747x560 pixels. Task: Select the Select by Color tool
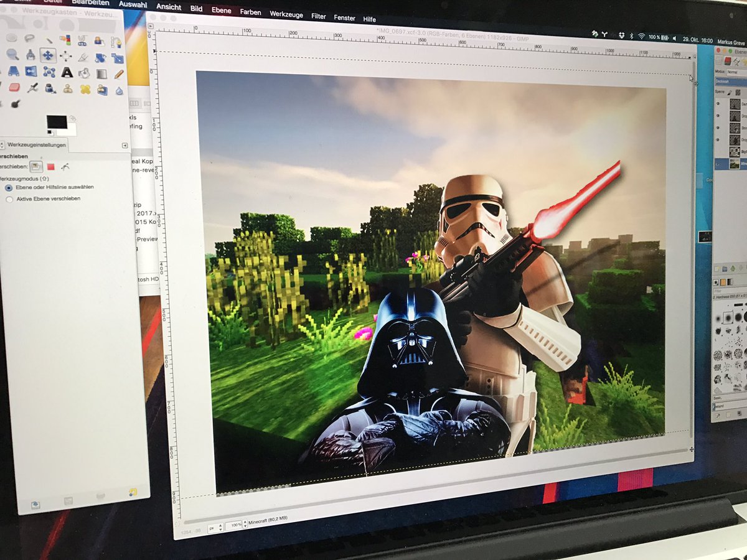point(65,40)
